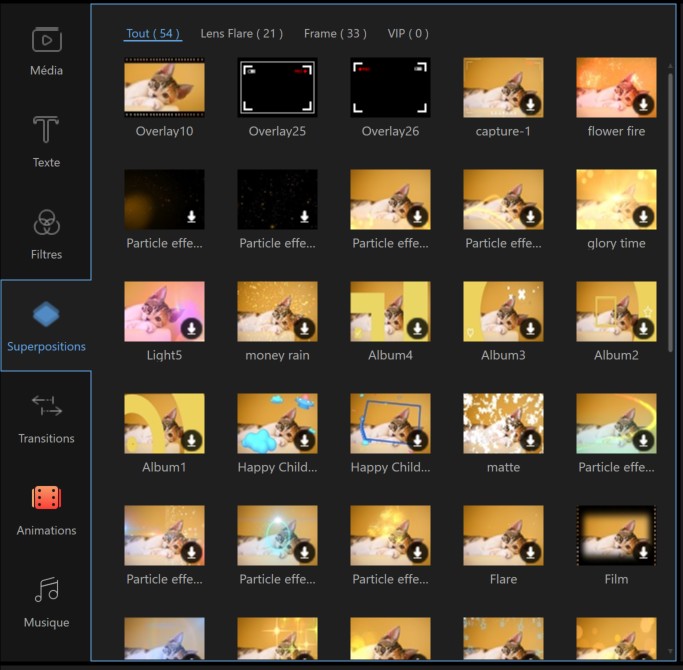This screenshot has width=683, height=670.
Task: Open the Animations sidebar panel
Action: (x=46, y=511)
